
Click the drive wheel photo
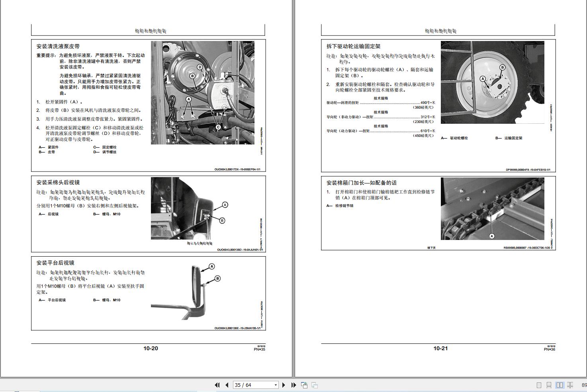[x=492, y=82]
